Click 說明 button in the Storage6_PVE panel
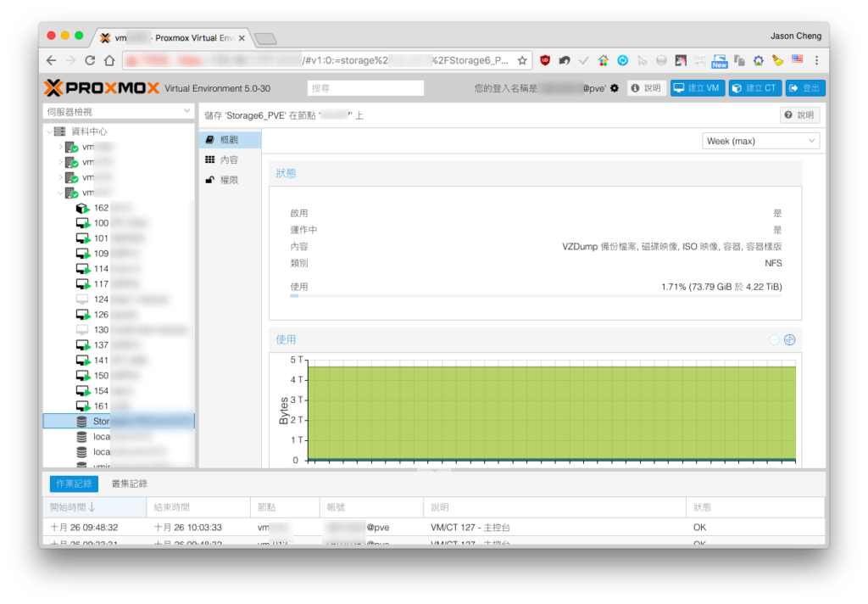Image resolution: width=868 pixels, height=604 pixels. coord(800,115)
